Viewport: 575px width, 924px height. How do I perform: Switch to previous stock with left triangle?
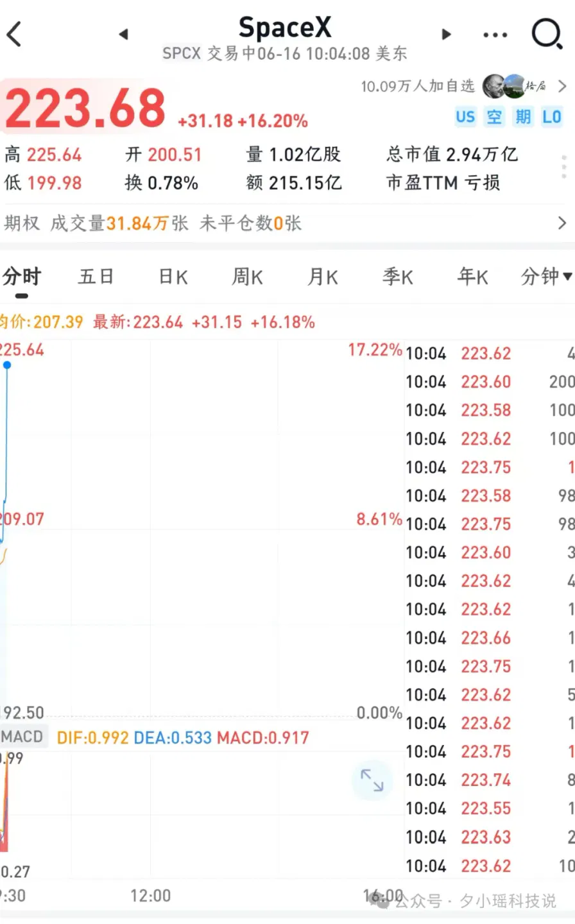124,34
